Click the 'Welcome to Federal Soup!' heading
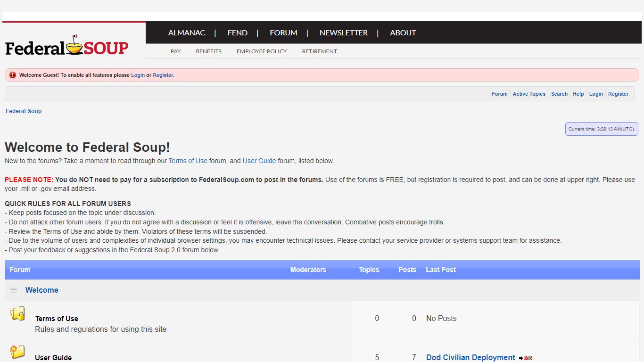The width and height of the screenshot is (644, 362). (x=87, y=147)
